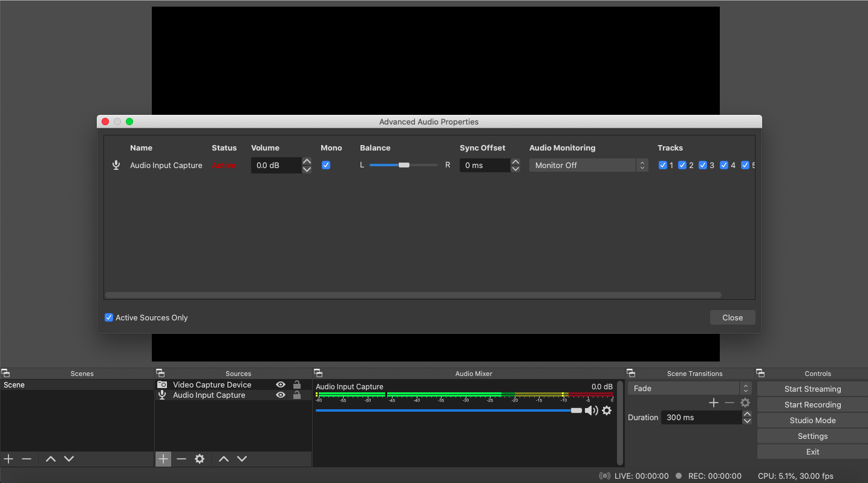Add a new scene with the plus icon
The height and width of the screenshot is (483, 868).
tap(8, 459)
